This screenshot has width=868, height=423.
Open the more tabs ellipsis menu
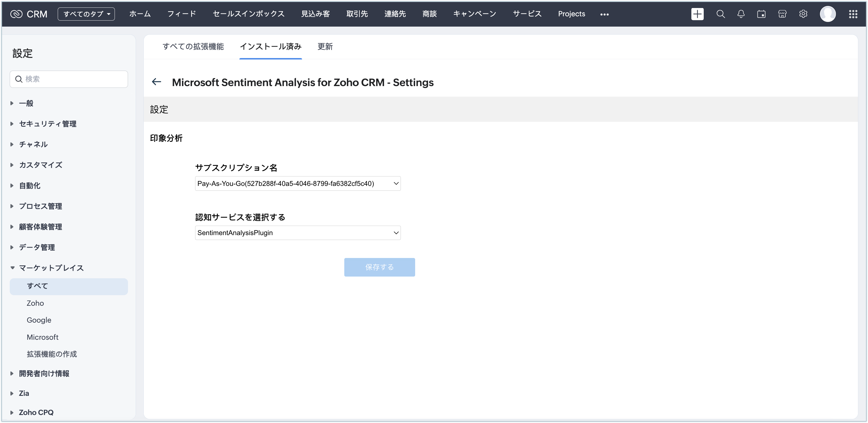tap(604, 14)
